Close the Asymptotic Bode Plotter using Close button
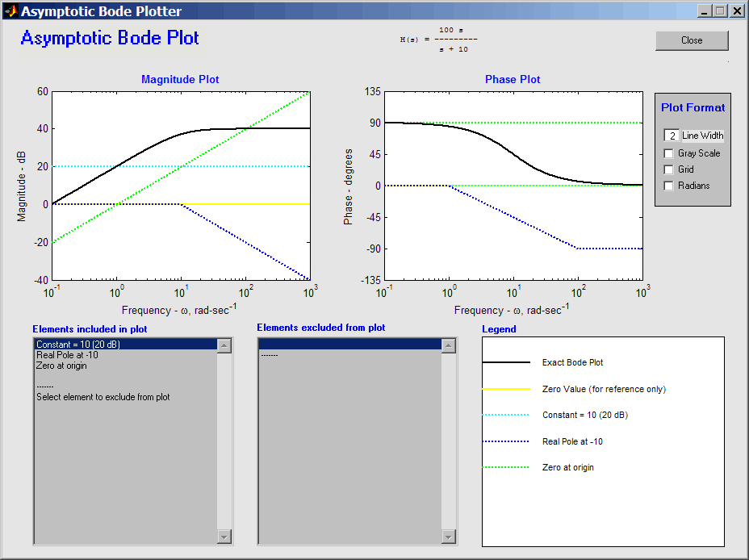The width and height of the screenshot is (749, 560). 692,40
